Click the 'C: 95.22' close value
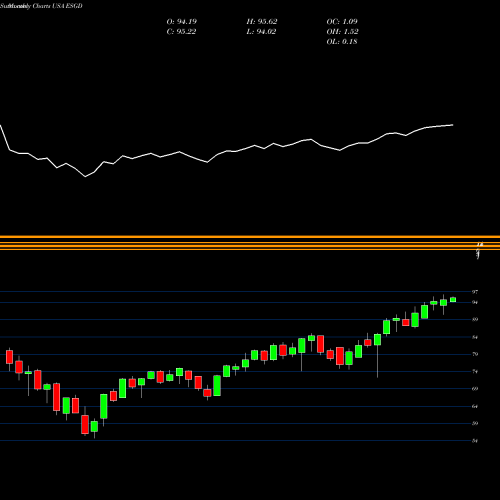500x500 pixels. tap(181, 32)
